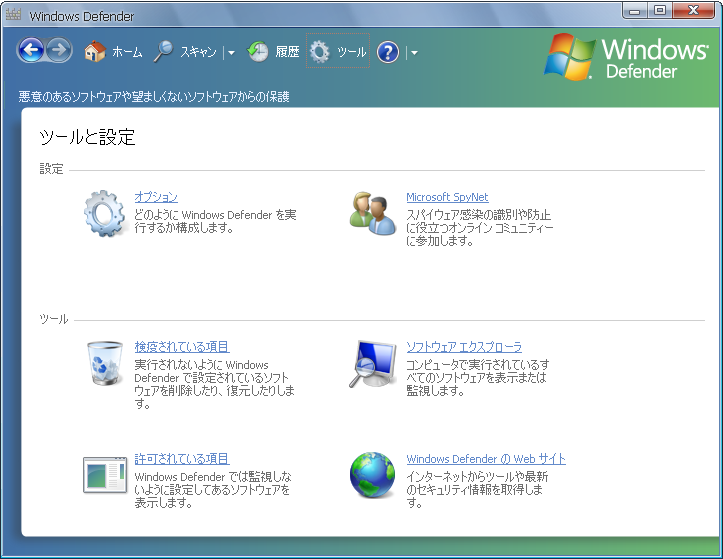Open the ホーム toolbar item
The height and width of the screenshot is (559, 723).
[x=127, y=52]
